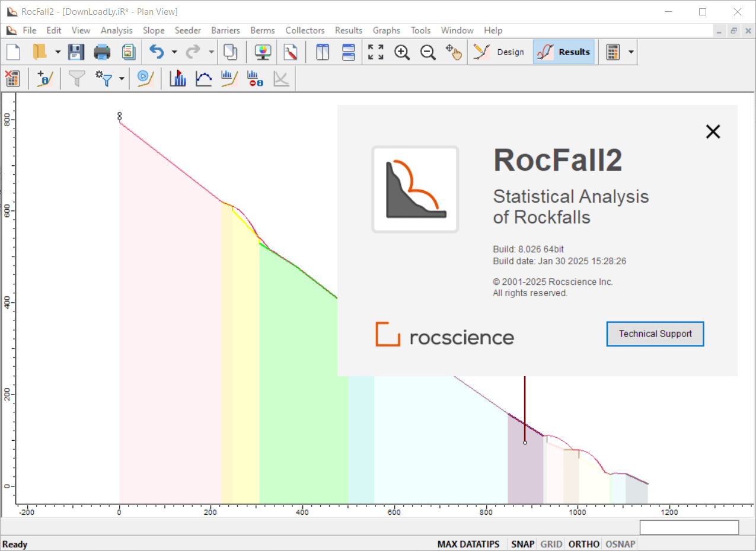756x551 pixels.
Task: Click the Technical Support button
Action: pos(655,334)
